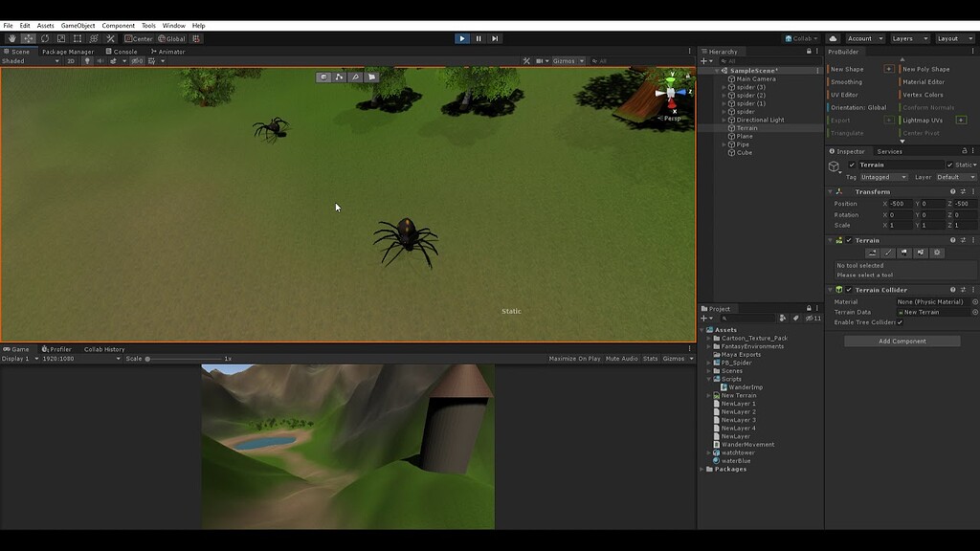
Task: Open the Layout dropdown
Action: pos(957,37)
